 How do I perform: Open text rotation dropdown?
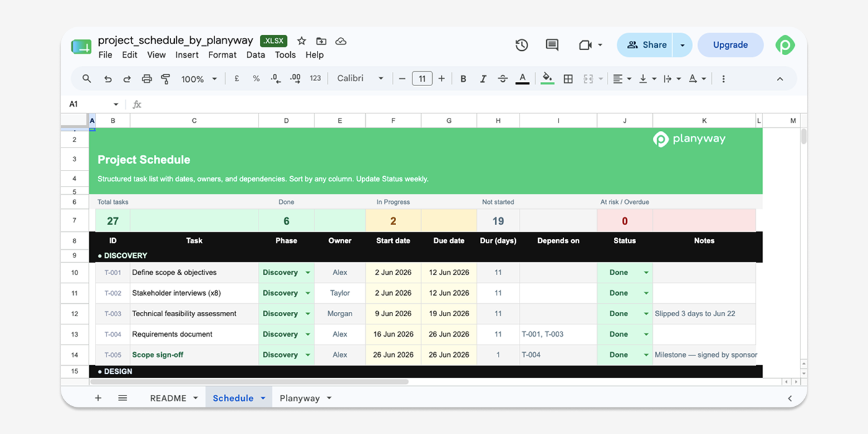tap(697, 79)
